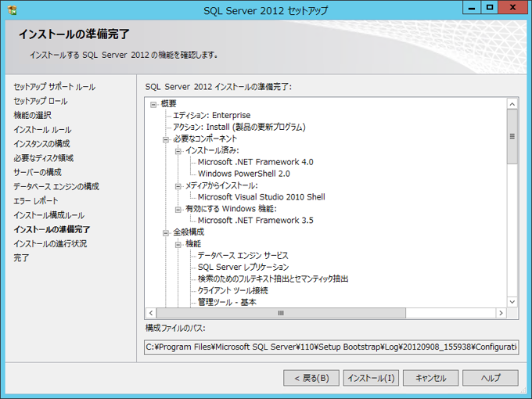Screen dimensions: 532x399
Task: Open help with the ヘルプ button
Action: click(x=491, y=378)
